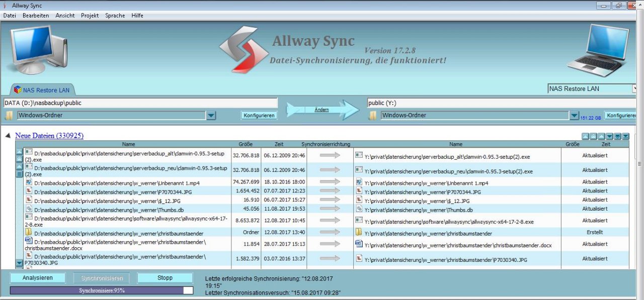644x300 pixels.
Task: Click exe icon of Y:\ allwaysync-x64-17-2-8.exe
Action: (359, 220)
